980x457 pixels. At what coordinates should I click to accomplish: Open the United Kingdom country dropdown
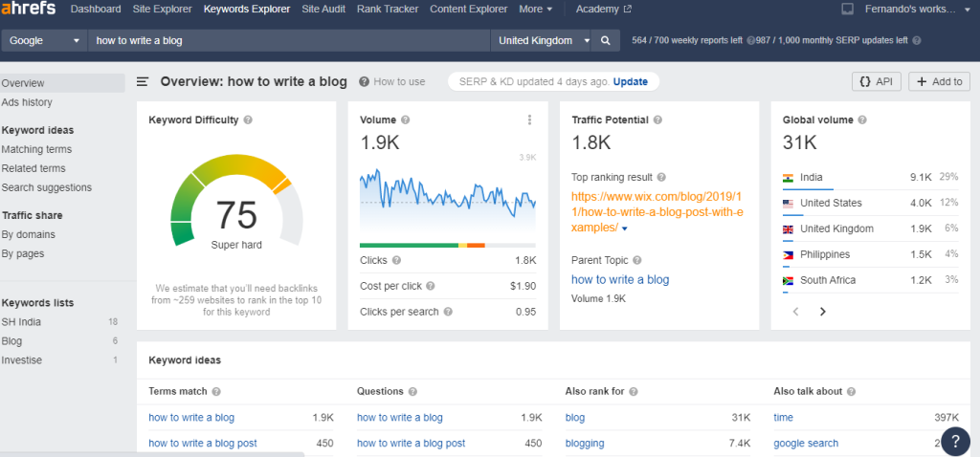(542, 40)
